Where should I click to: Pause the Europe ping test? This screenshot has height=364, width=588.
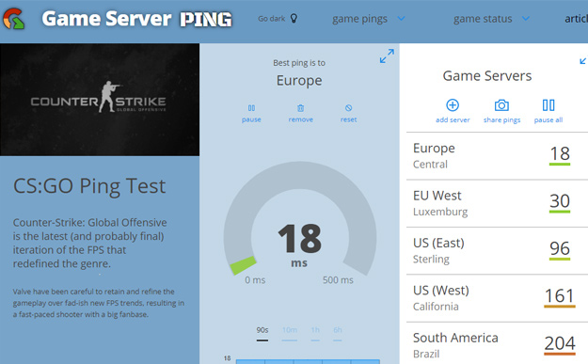pos(251,114)
